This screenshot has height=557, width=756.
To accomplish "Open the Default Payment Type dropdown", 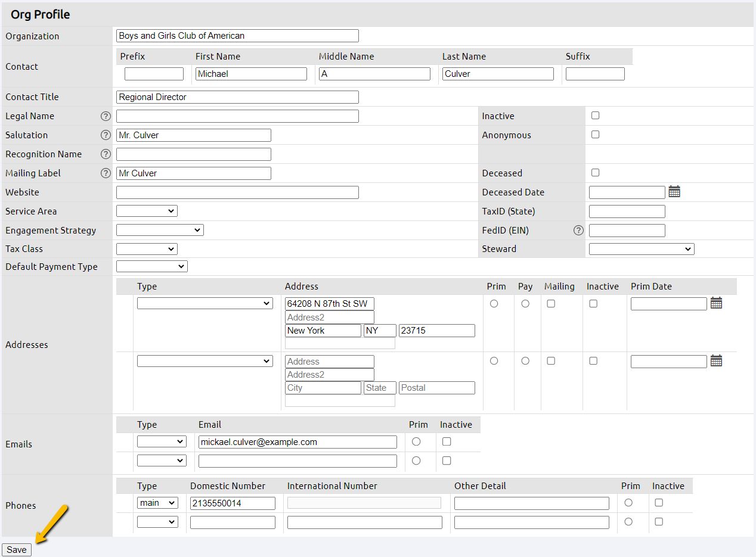I will (152, 266).
